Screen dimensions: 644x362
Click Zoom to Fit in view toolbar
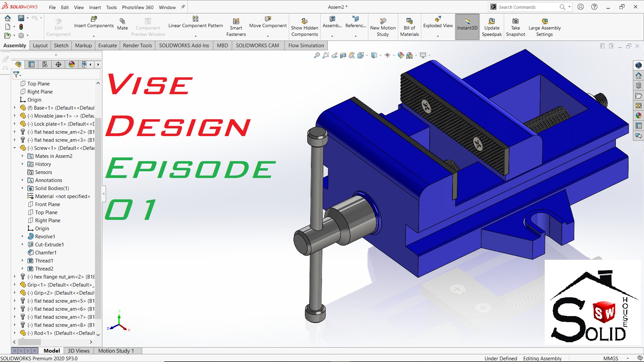(x=317, y=55)
